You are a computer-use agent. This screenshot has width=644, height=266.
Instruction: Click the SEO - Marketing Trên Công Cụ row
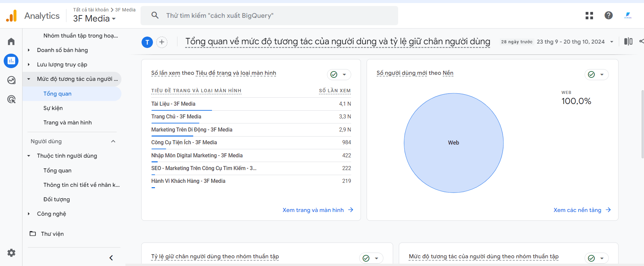251,168
